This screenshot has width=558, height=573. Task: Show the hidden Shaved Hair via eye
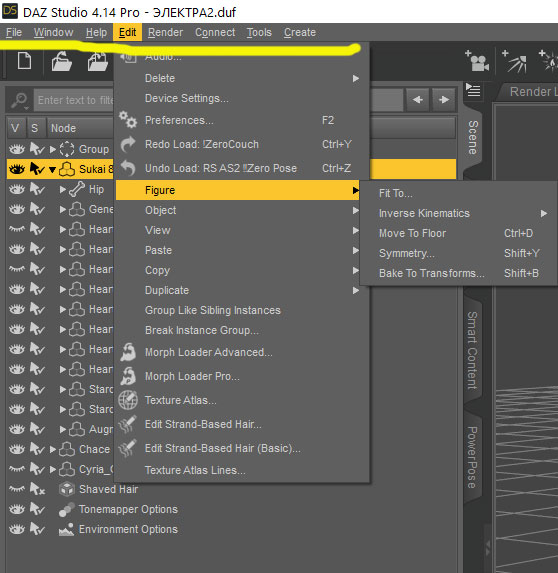click(17, 489)
